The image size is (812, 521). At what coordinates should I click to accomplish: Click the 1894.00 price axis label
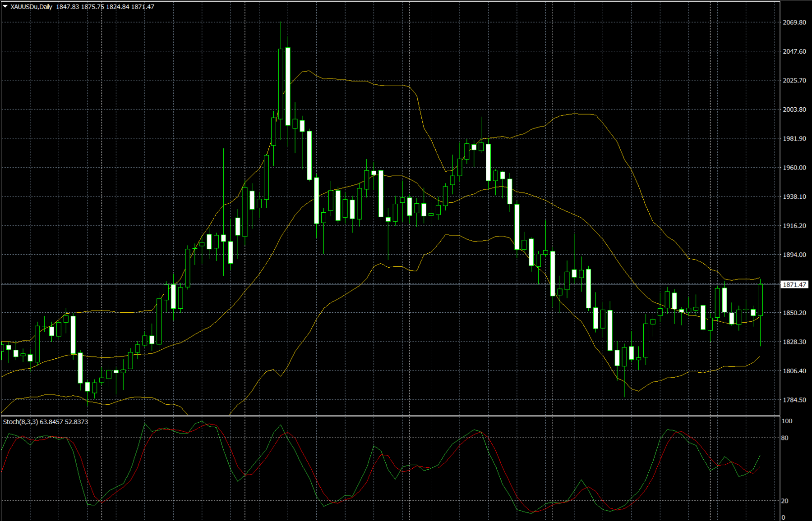tap(794, 255)
